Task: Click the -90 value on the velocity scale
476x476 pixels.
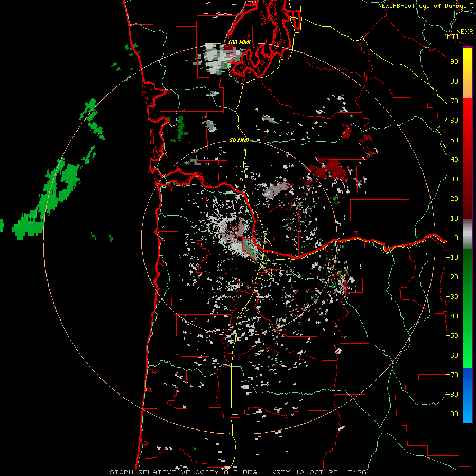Action: [452, 414]
